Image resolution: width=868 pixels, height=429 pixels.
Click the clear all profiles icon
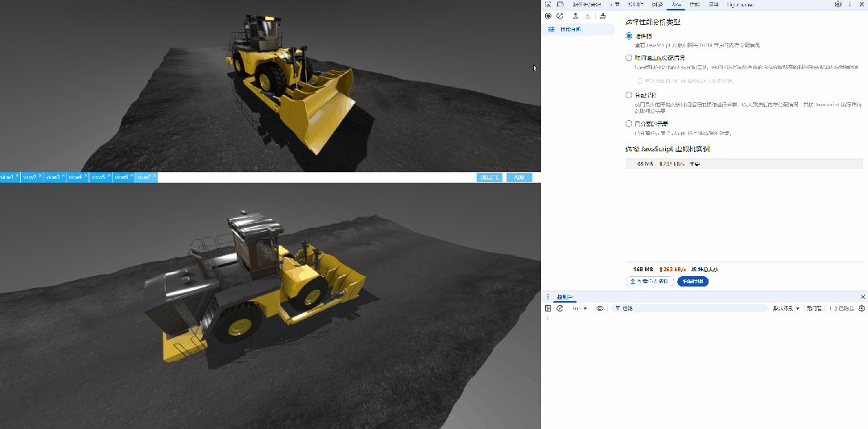point(560,16)
